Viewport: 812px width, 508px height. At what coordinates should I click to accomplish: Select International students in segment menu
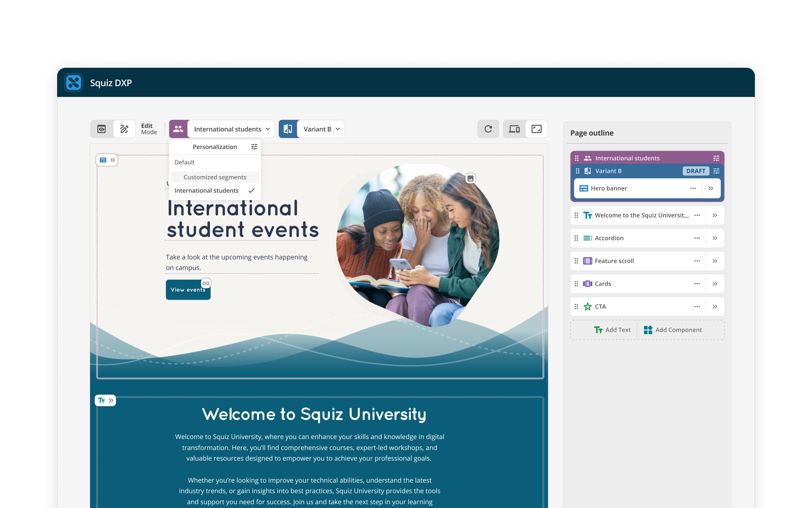[215, 190]
